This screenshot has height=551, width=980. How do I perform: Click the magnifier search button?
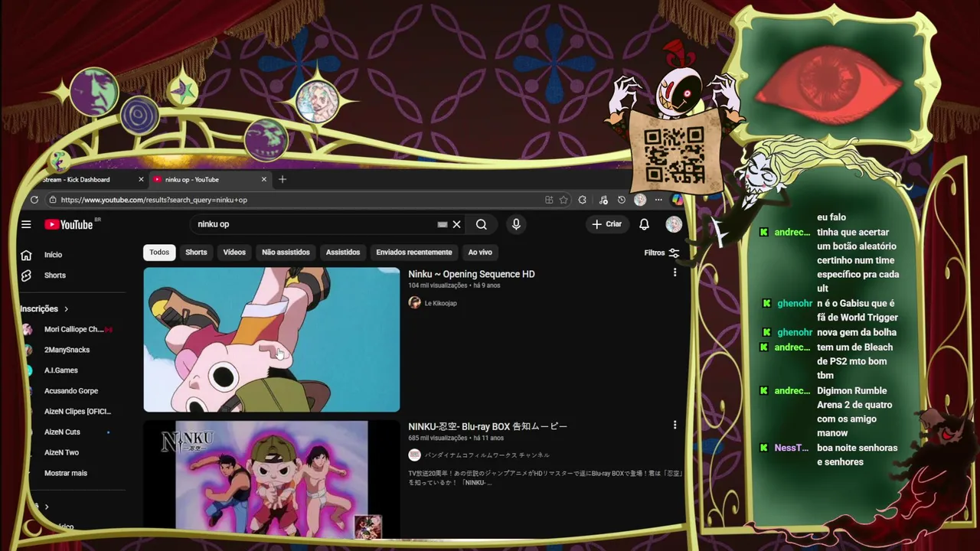click(481, 224)
